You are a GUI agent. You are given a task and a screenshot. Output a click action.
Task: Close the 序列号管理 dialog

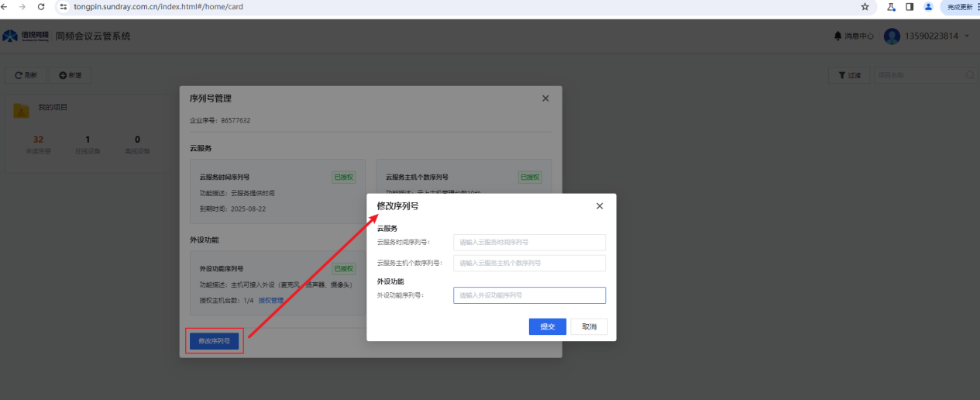(545, 98)
